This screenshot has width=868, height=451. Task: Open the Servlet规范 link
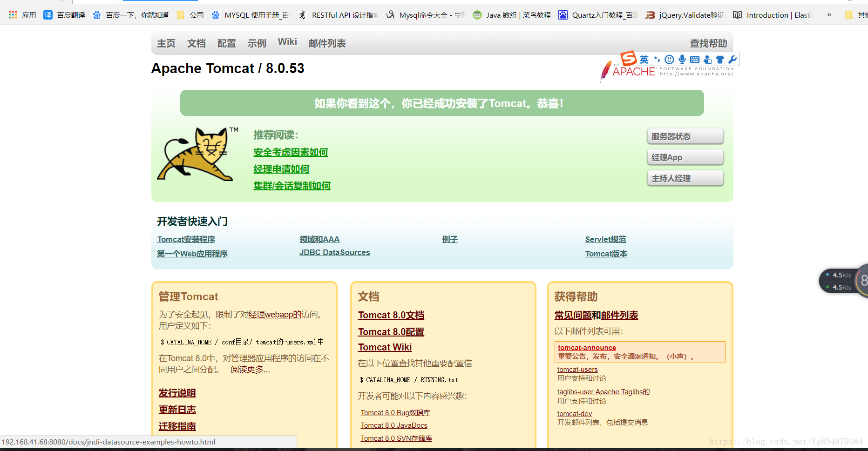pos(606,239)
